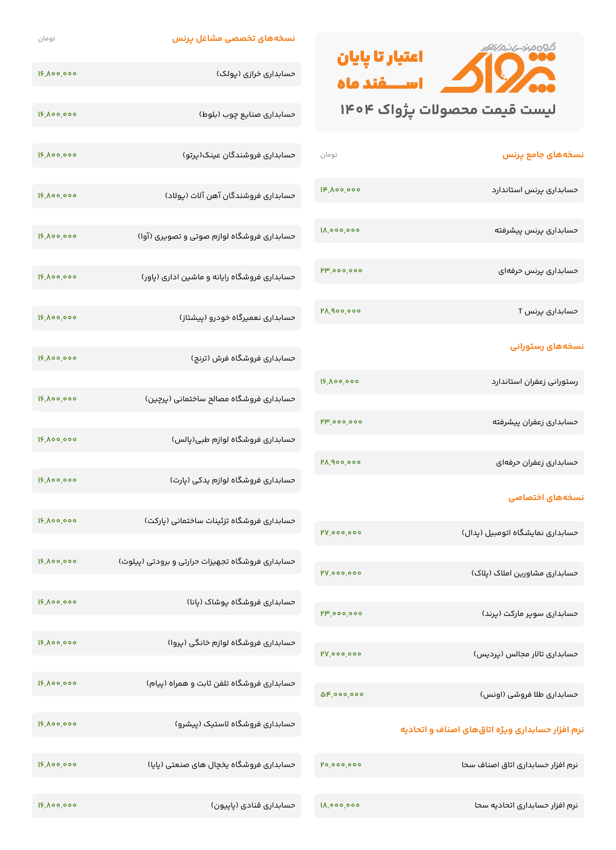The height and width of the screenshot is (850, 616).
Task: Click the title "لیست قیمت محصولات پژواک ۱۴۰۴"
Action: point(447,110)
